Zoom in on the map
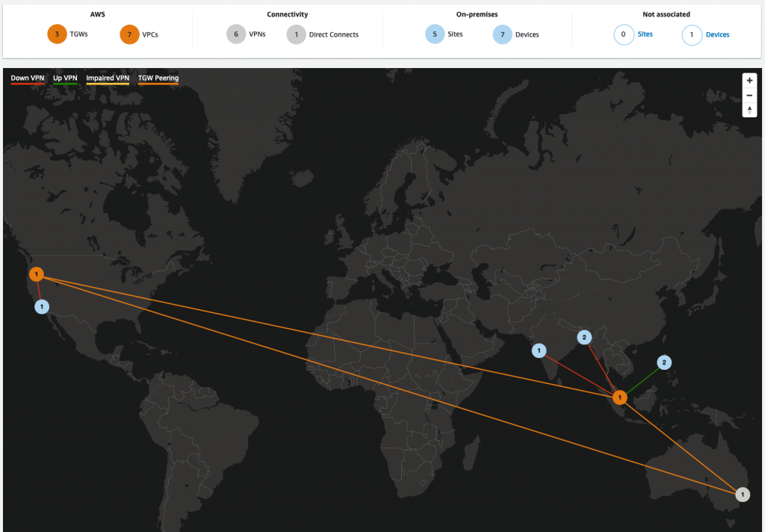This screenshot has height=532, width=765. 749,81
